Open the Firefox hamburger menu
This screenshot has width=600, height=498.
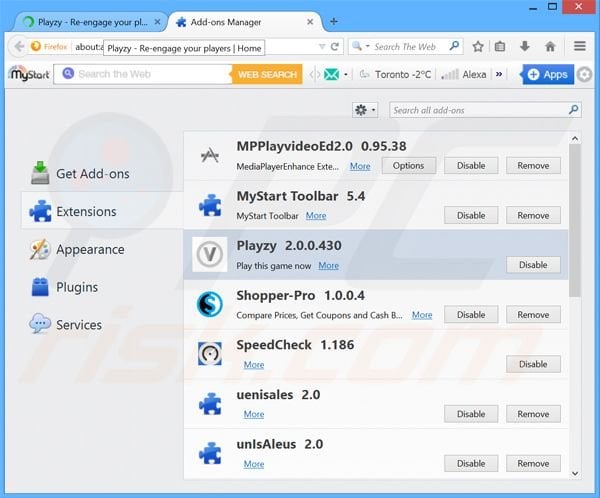pos(580,46)
